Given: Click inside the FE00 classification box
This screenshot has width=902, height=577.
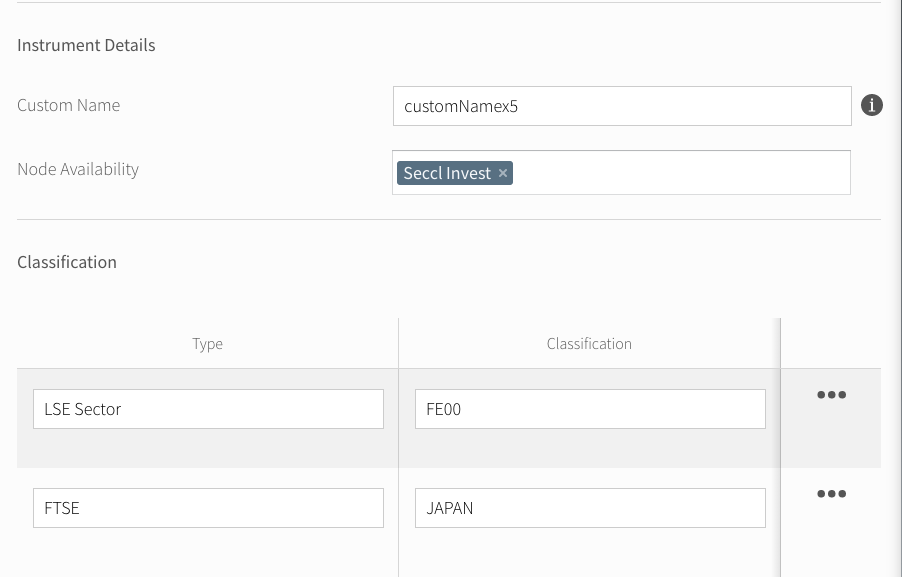Looking at the screenshot, I should pyautogui.click(x=590, y=408).
